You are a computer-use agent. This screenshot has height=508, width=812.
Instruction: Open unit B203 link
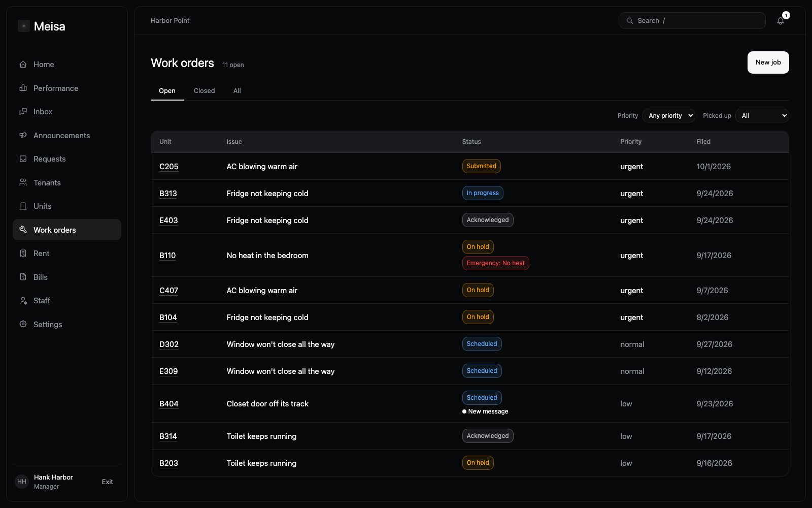tap(168, 463)
